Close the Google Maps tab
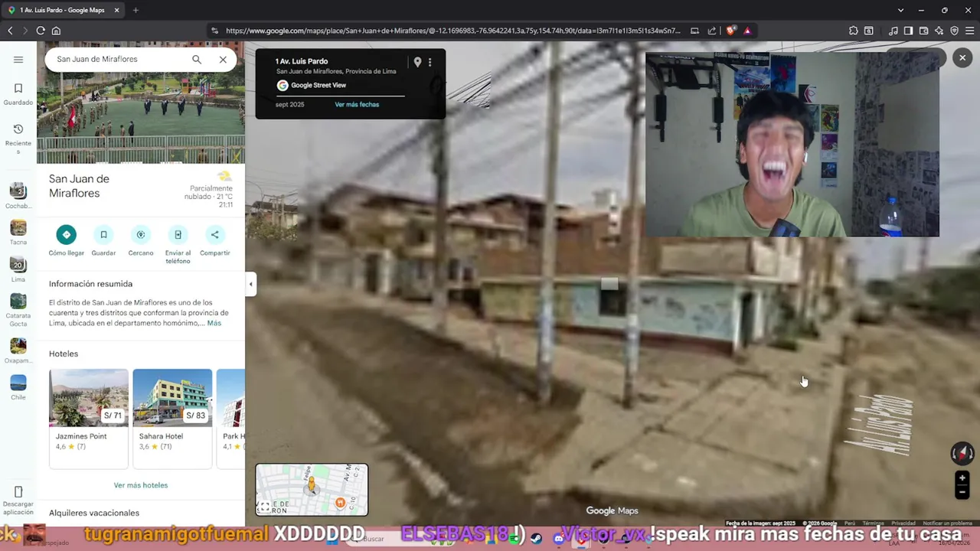 point(116,10)
